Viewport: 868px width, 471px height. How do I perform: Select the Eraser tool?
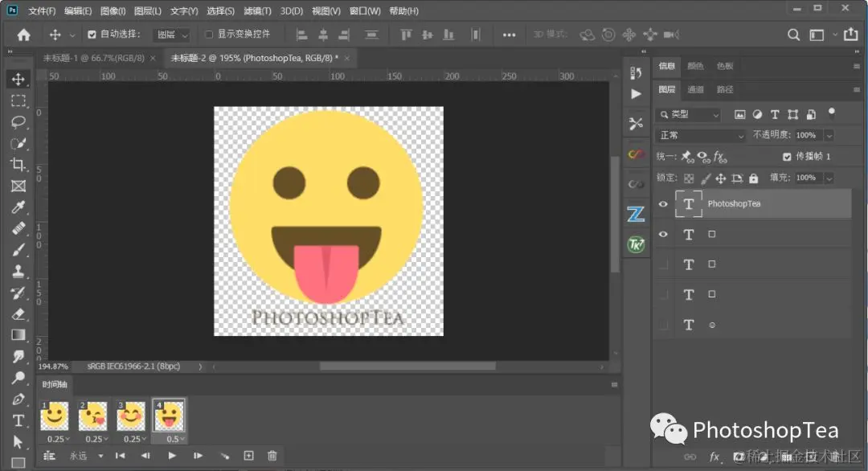(18, 314)
